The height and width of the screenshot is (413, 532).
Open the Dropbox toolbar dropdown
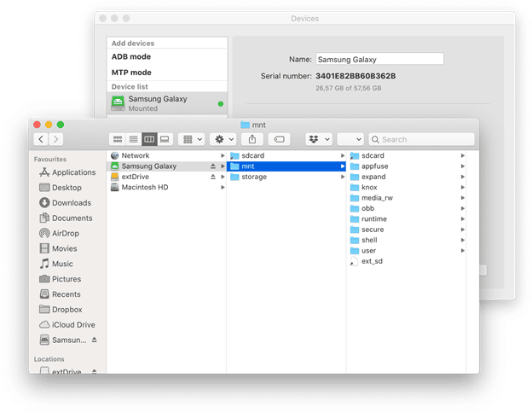pyautogui.click(x=321, y=139)
